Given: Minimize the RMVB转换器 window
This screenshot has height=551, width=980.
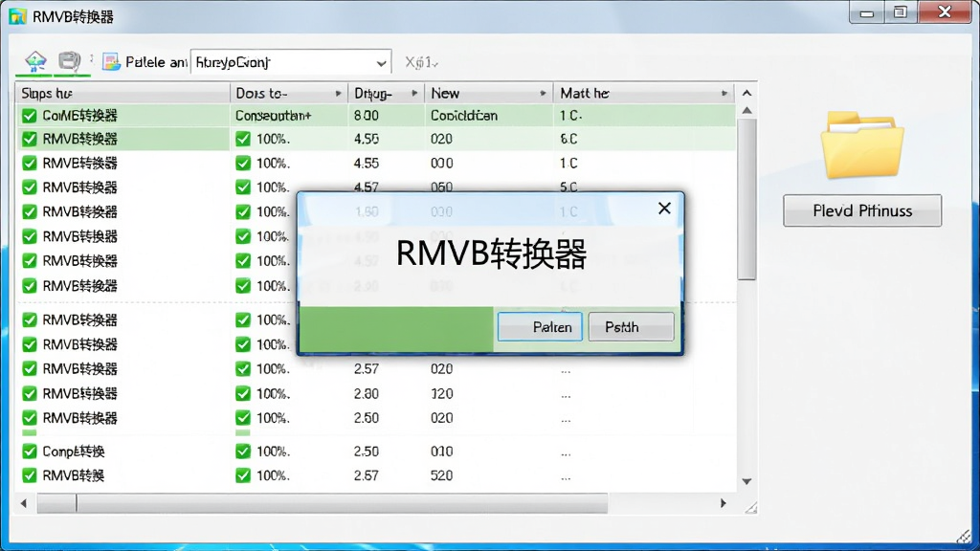Looking at the screenshot, I should click(x=866, y=13).
